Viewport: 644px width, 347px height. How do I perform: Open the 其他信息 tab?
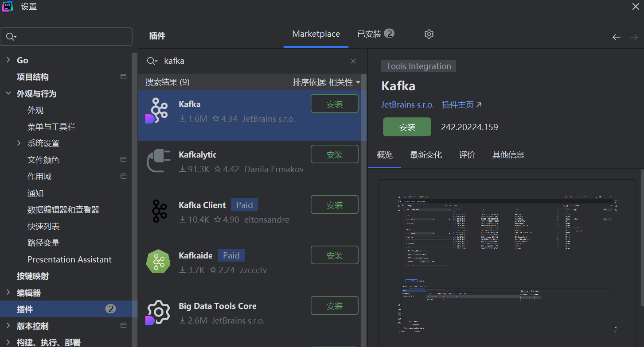tap(508, 154)
